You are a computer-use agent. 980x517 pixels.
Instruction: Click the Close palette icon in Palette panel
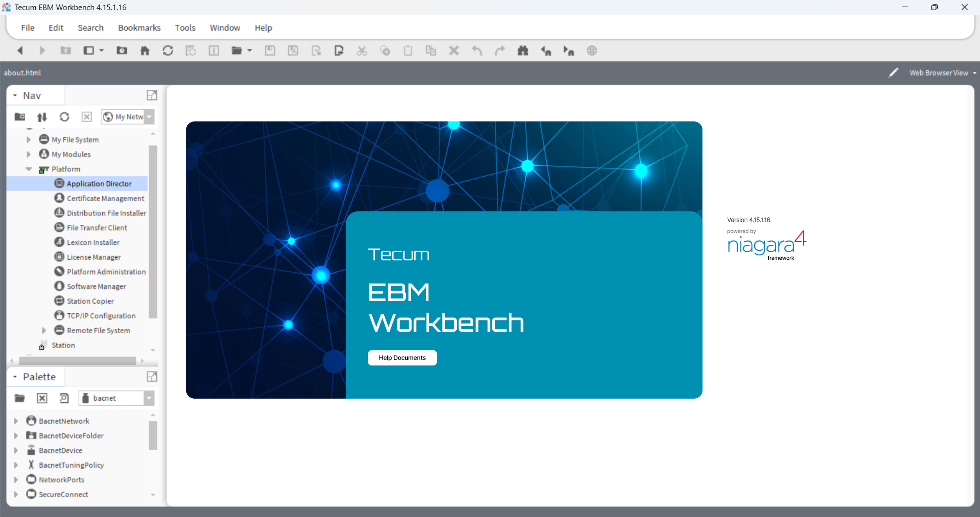(x=42, y=398)
